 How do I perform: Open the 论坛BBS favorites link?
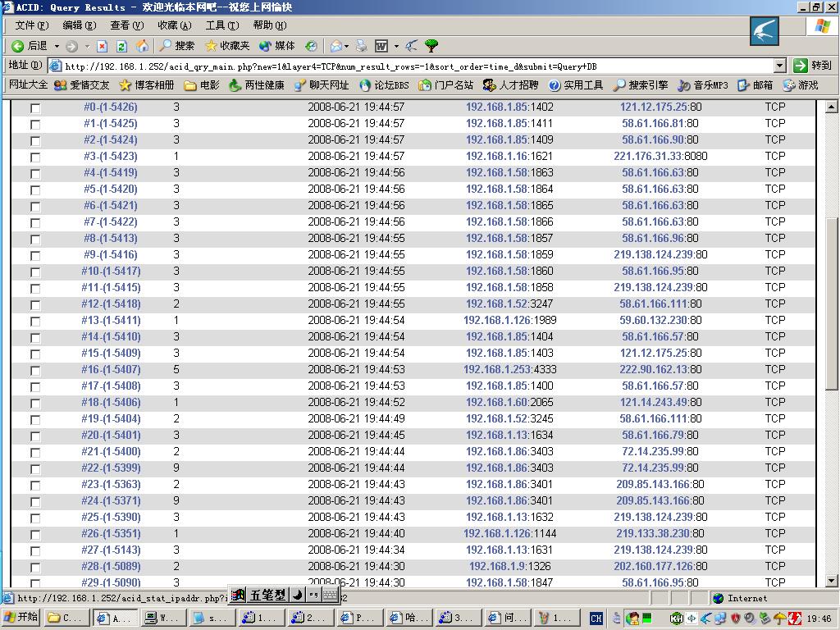(x=384, y=85)
